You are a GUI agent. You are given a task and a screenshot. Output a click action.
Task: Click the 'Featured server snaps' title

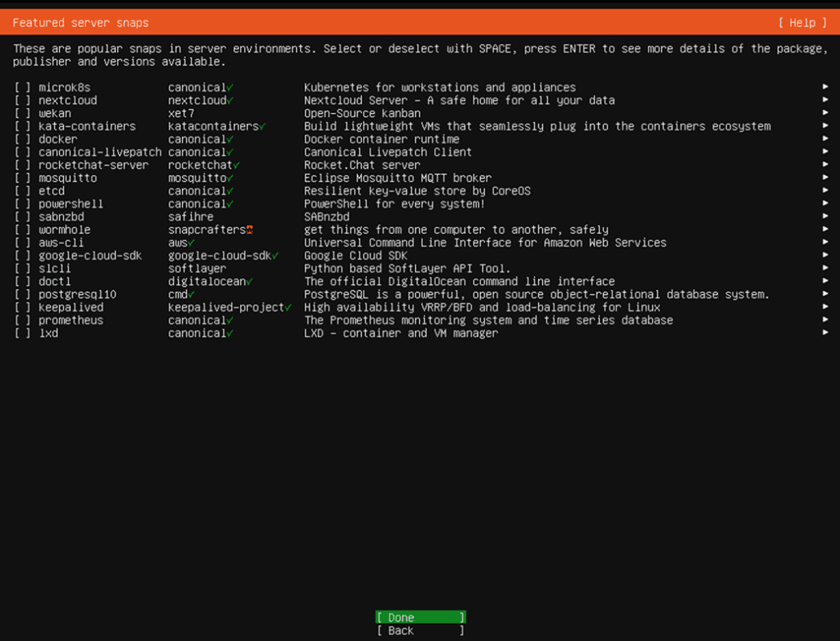pyautogui.click(x=80, y=22)
